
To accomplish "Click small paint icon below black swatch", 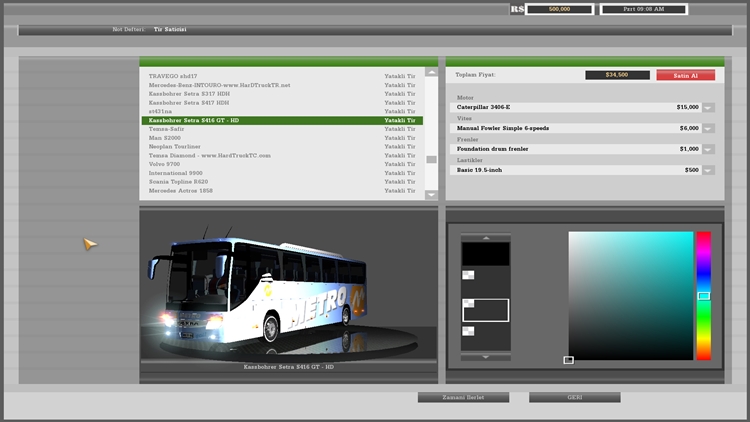I will click(x=468, y=275).
